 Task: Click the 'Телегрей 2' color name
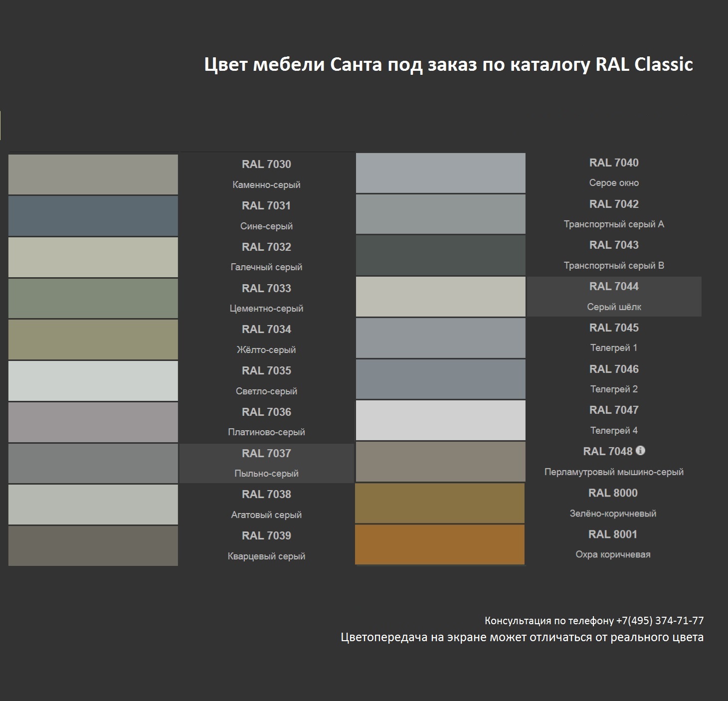[x=614, y=389]
